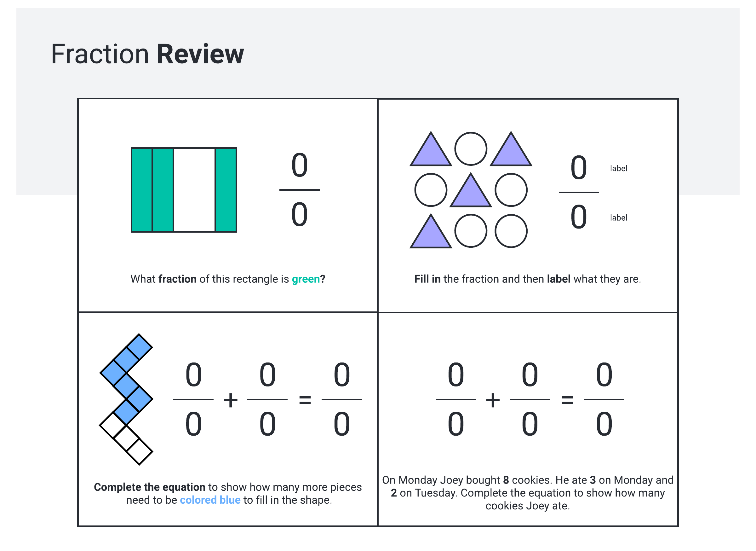Click the numerator of the green rectangle fraction

299,165
